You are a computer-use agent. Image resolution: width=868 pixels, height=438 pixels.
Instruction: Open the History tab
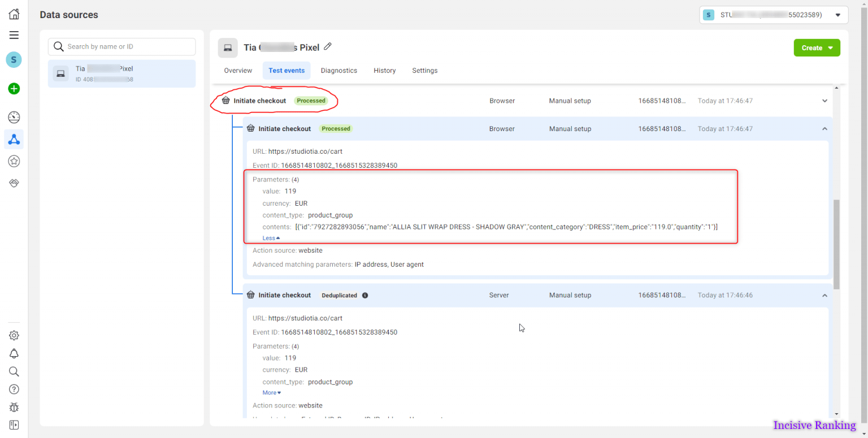(x=385, y=71)
